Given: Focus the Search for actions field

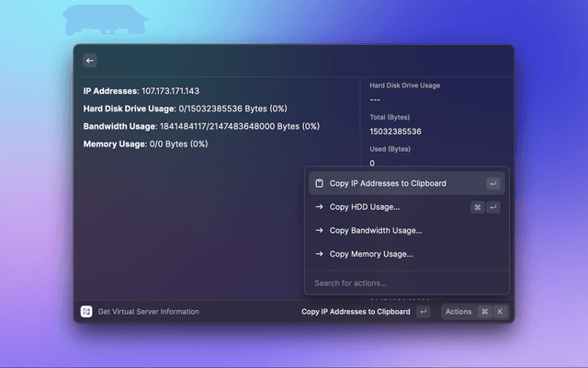Looking at the screenshot, I should coord(404,282).
